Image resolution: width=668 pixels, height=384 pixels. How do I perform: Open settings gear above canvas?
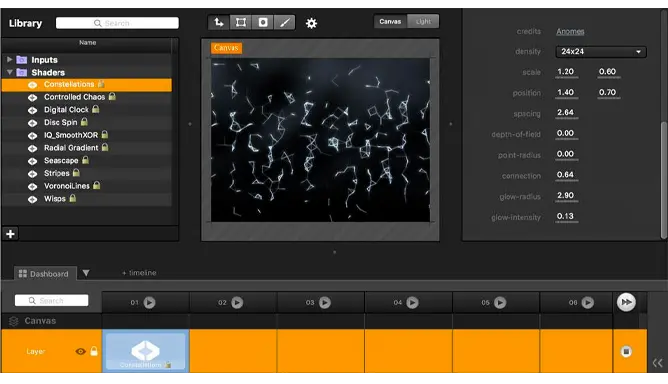click(x=311, y=23)
